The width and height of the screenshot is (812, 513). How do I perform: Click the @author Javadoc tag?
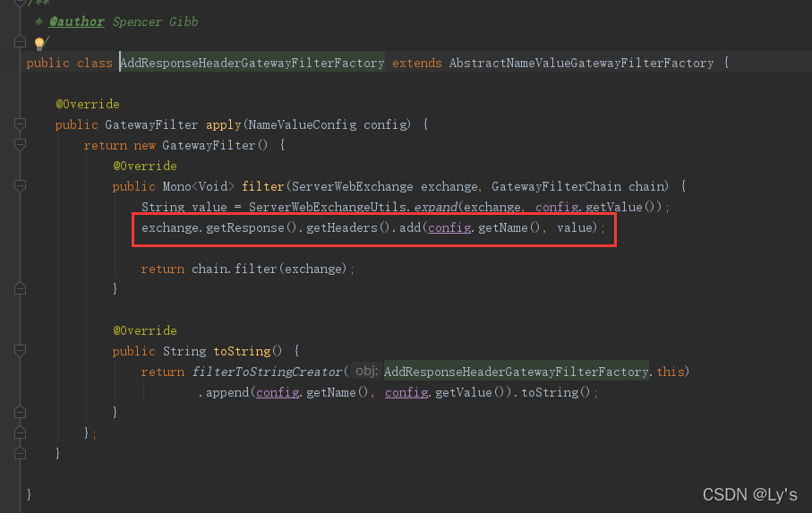(77, 21)
